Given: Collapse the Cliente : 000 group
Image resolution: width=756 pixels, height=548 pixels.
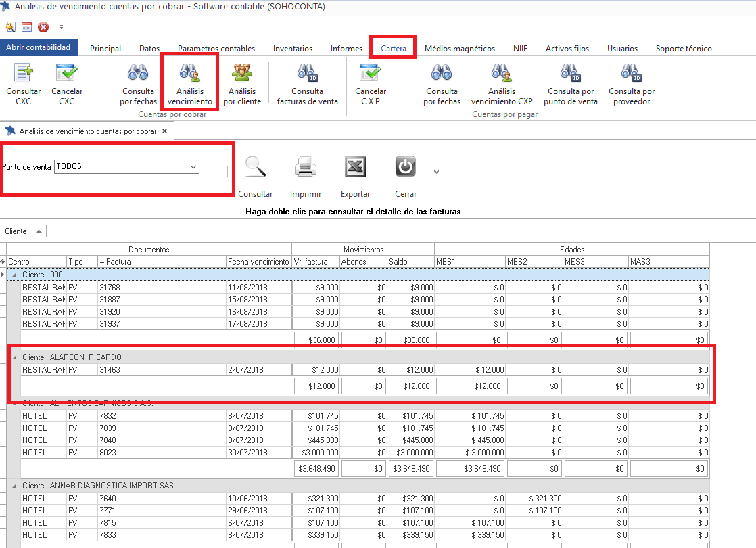Looking at the screenshot, I should point(14,275).
